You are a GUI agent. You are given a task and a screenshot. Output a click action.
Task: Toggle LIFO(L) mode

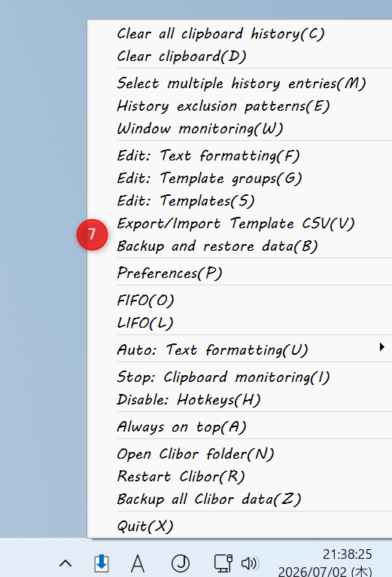click(x=240, y=322)
